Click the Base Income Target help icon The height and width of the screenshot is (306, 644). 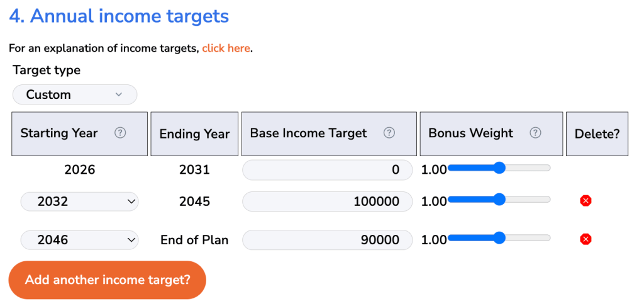coord(389,133)
